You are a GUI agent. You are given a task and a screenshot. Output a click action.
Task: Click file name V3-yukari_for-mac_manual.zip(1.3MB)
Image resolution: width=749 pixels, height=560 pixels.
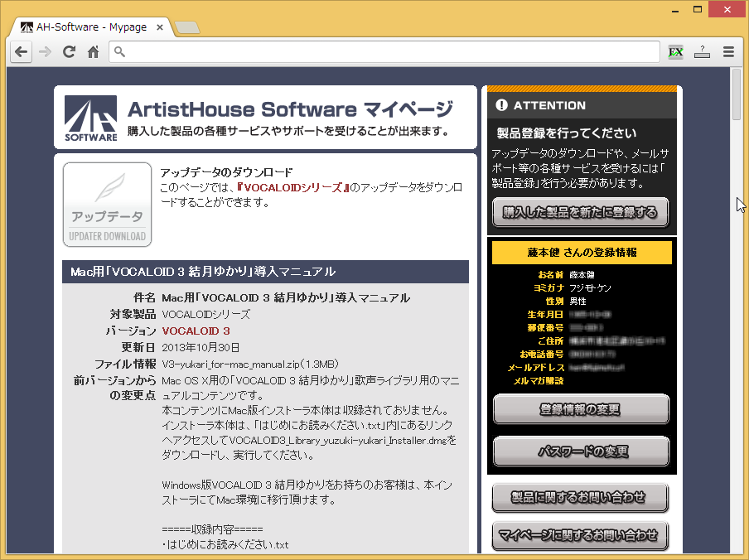pos(250,364)
